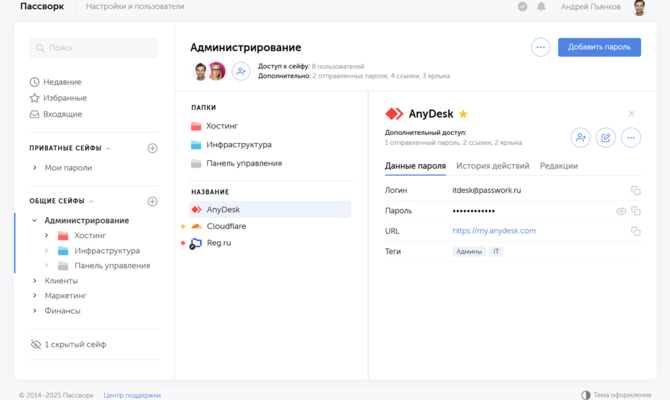Collapse the Общие сейфы section chevron
This screenshot has height=400, width=670.
pyautogui.click(x=91, y=201)
